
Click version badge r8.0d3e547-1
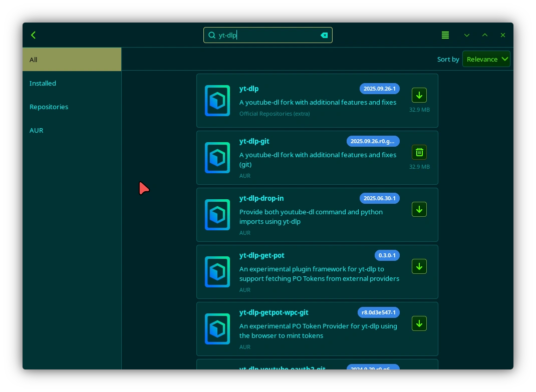click(378, 312)
